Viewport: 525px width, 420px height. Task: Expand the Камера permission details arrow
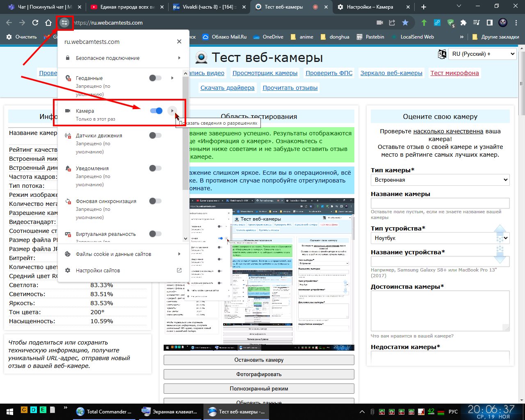pyautogui.click(x=172, y=111)
